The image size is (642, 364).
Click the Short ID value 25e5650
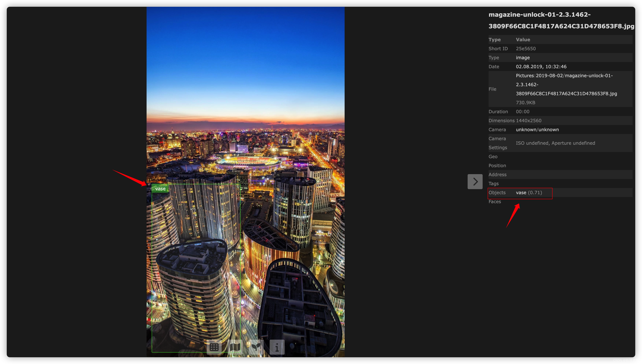click(x=526, y=49)
